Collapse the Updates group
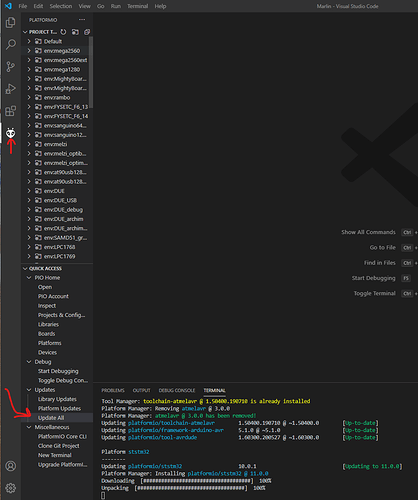418x500 pixels. click(29, 390)
